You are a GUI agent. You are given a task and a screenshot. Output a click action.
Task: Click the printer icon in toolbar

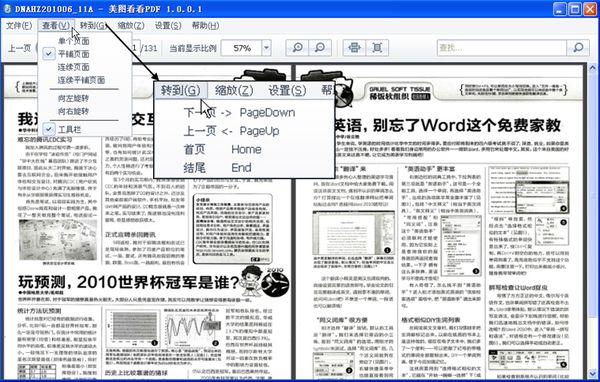354,48
